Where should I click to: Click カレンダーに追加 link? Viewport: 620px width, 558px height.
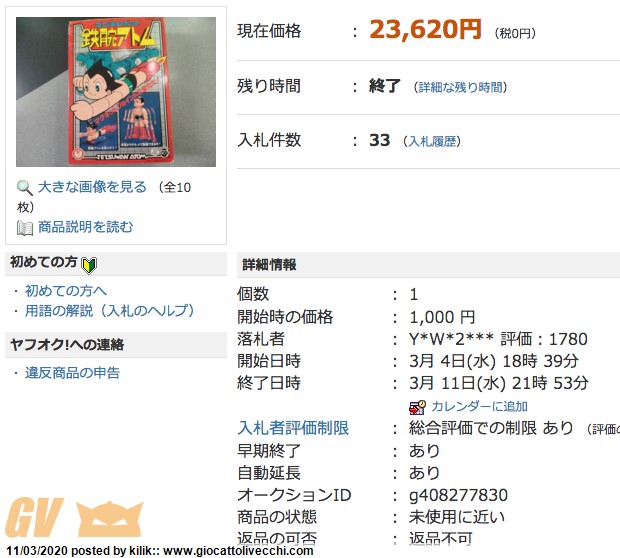click(479, 407)
